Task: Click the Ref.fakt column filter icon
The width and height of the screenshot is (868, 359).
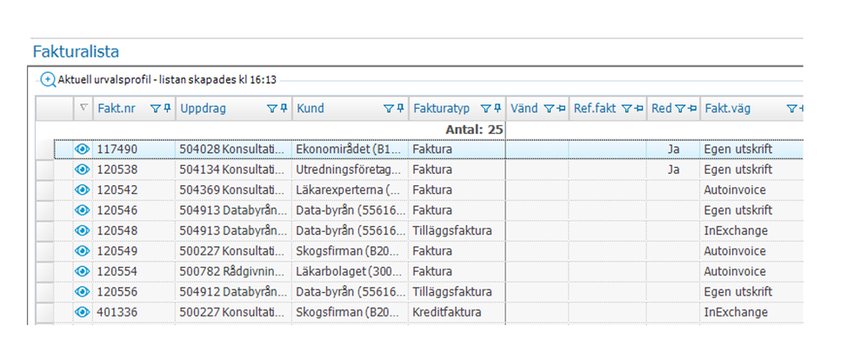Action: tap(624, 110)
